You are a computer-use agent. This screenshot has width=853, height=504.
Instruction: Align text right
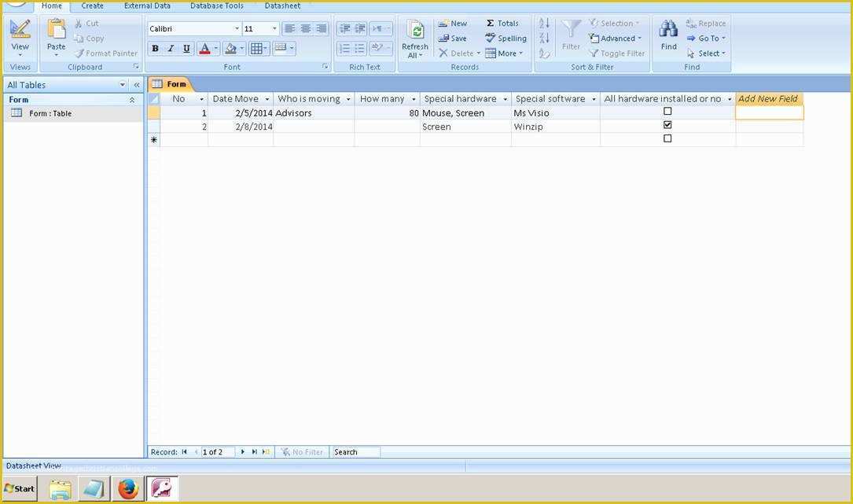322,28
